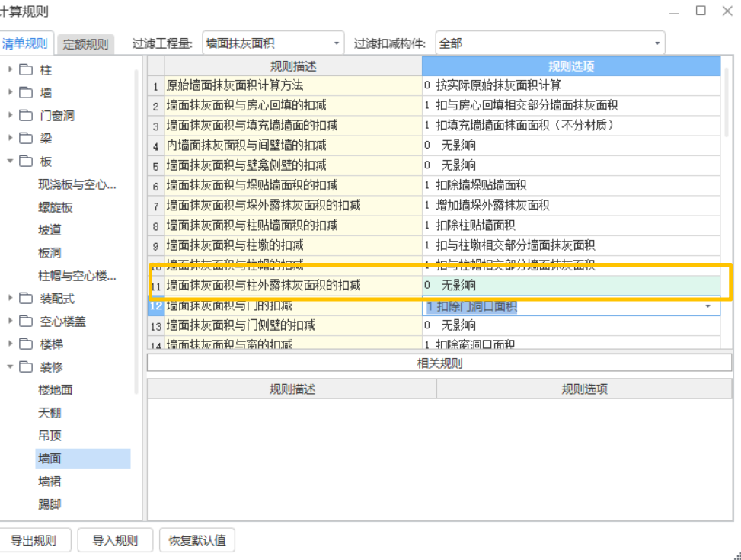Click the 无影响 option in row 11

pyautogui.click(x=571, y=285)
